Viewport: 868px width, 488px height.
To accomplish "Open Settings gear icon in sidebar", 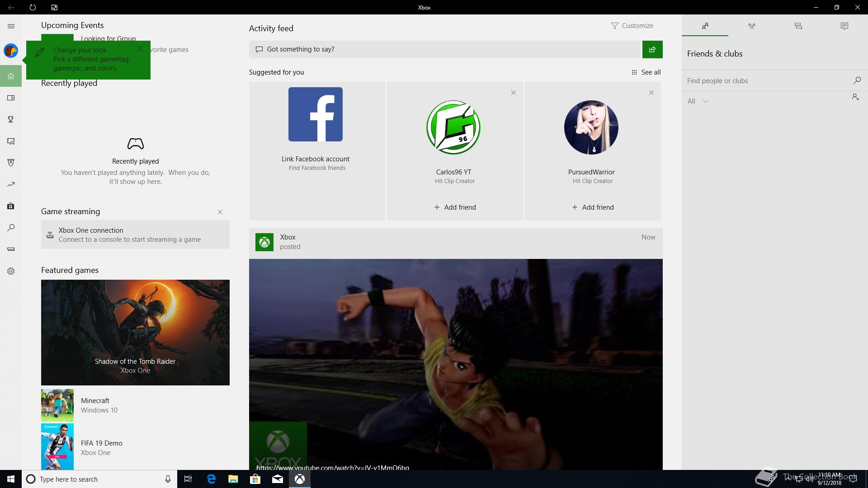I will pos(11,271).
